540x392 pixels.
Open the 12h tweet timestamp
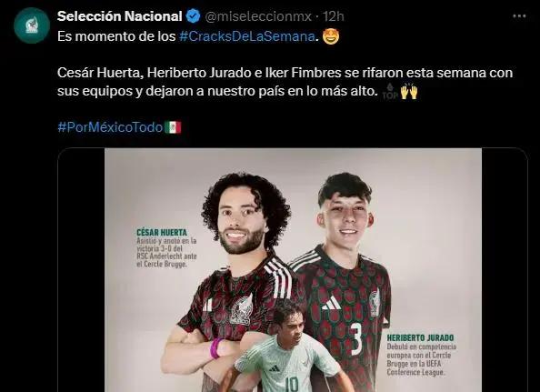(333, 16)
